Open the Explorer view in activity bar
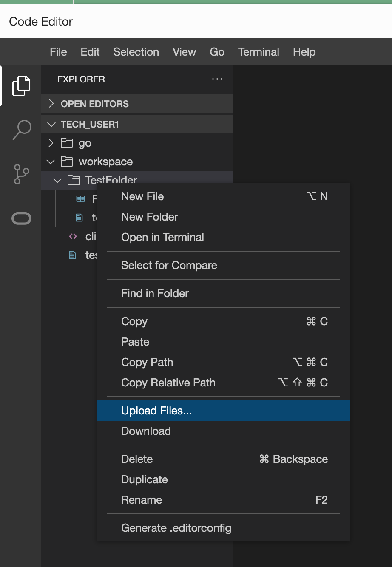The width and height of the screenshot is (392, 567). click(21, 85)
